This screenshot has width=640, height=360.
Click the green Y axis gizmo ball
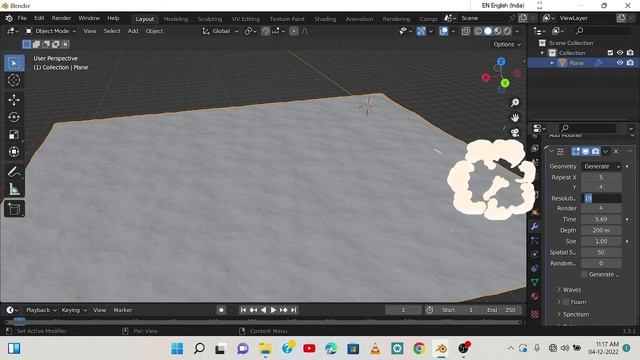[505, 83]
